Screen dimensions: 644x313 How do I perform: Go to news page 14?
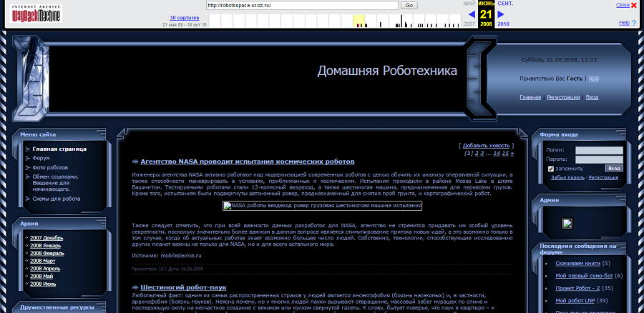(x=497, y=154)
